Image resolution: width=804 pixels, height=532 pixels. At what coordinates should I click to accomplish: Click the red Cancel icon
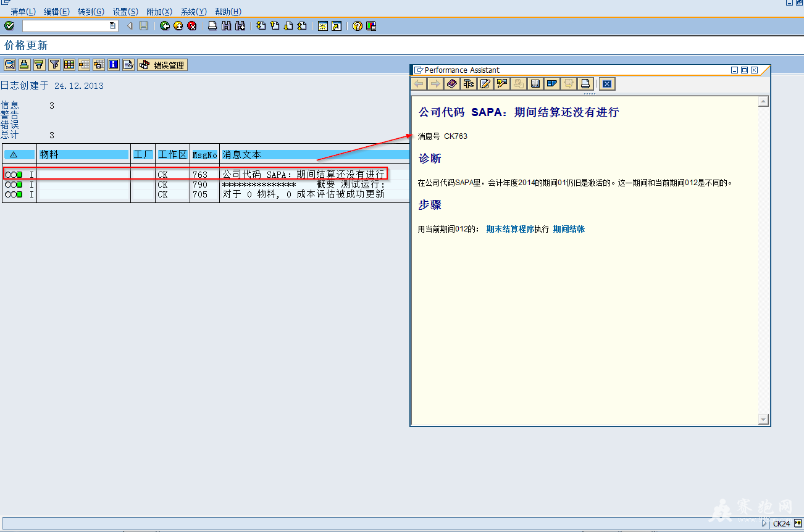pos(192,26)
